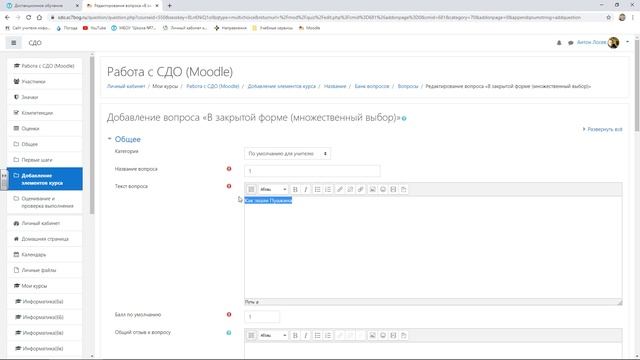Image resolution: width=640 pixels, height=360 pixels.
Task: Apply italic in the general feedback editor
Action: point(306,336)
